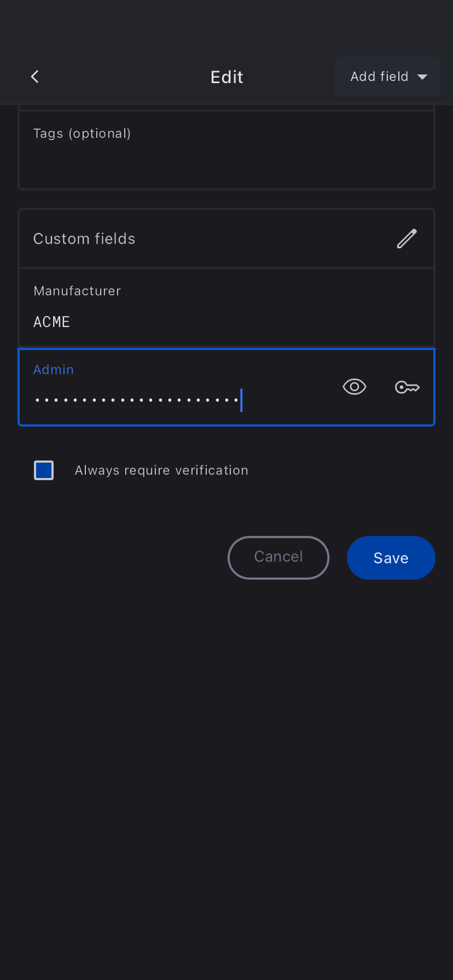The image size is (453, 980).
Task: Click the ACME value in Manufacturer
Action: (x=52, y=322)
